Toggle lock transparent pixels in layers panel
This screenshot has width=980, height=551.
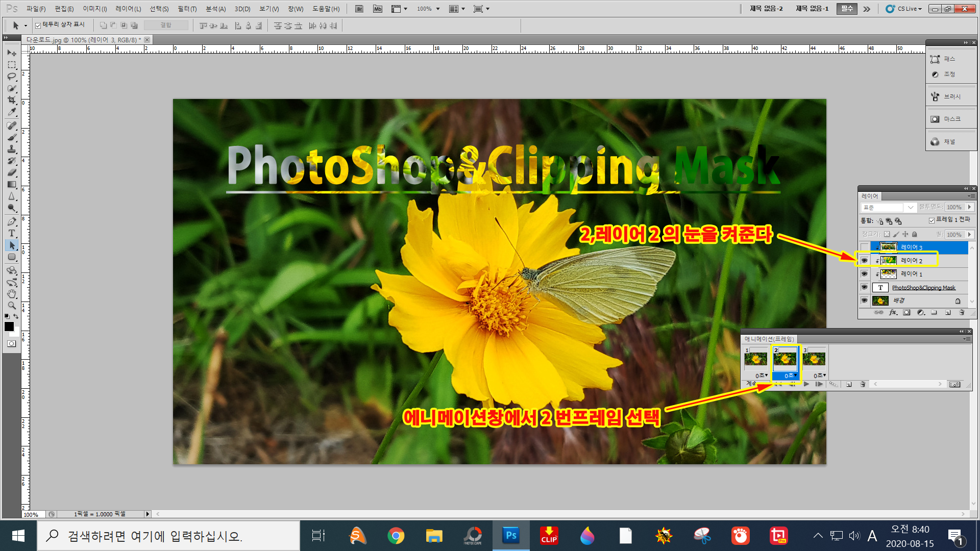click(x=887, y=234)
